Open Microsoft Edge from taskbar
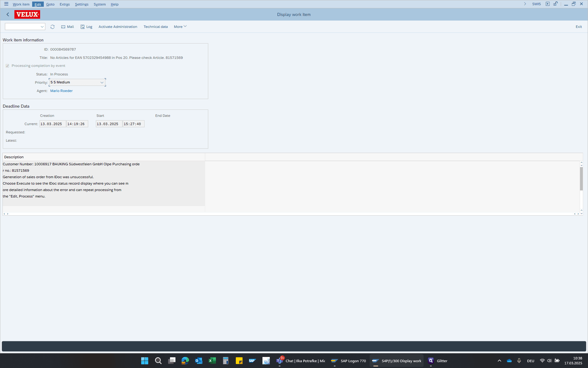588x368 pixels. 185,361
